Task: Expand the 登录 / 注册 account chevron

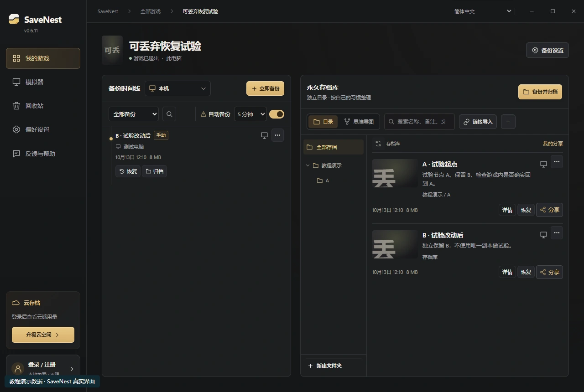Action: pos(72,369)
